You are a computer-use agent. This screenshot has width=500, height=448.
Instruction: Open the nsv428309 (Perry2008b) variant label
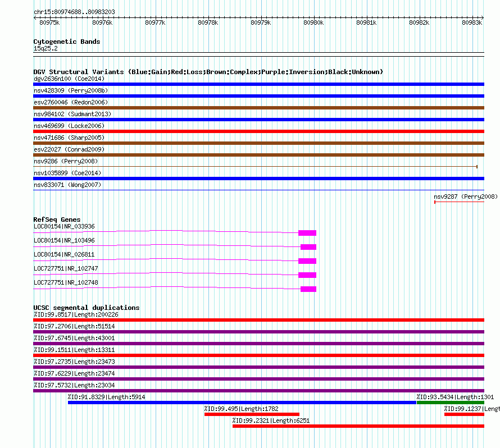pyautogui.click(x=71, y=90)
